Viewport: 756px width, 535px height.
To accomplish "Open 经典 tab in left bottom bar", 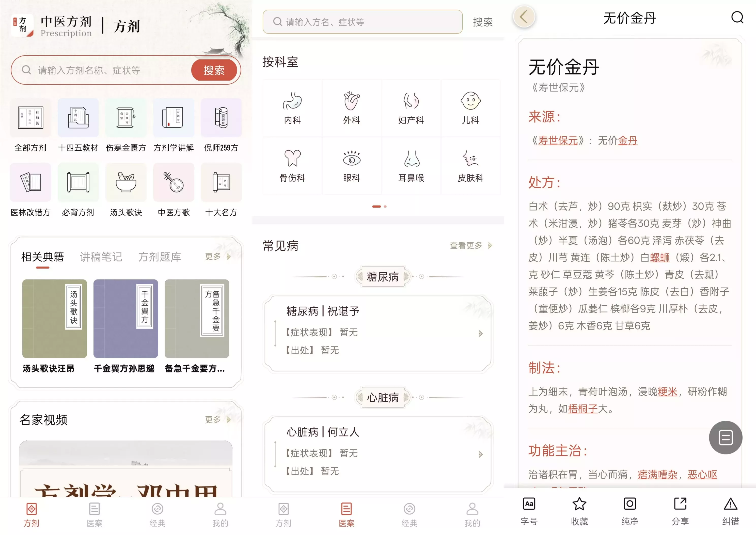I will [157, 514].
